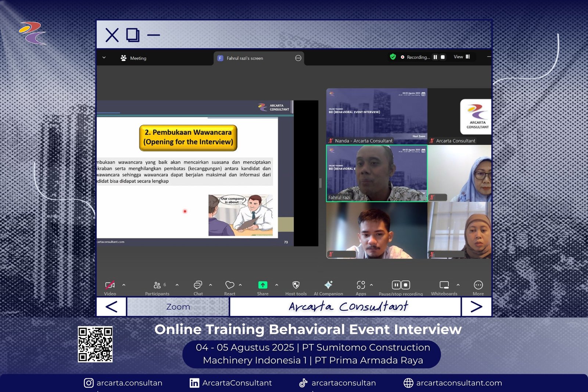Screen dimensions: 588x392
Task: Open the Apps menu icon
Action: point(361,285)
